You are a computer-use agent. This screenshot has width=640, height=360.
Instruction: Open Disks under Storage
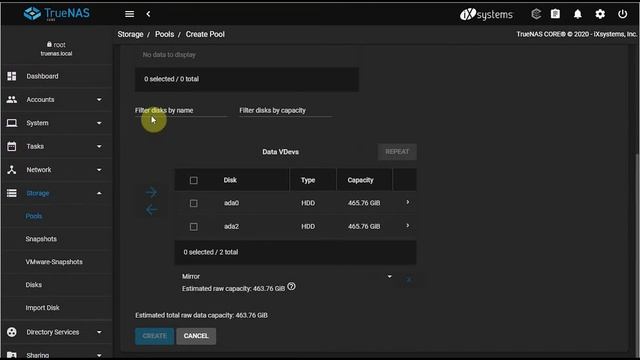pos(33,284)
